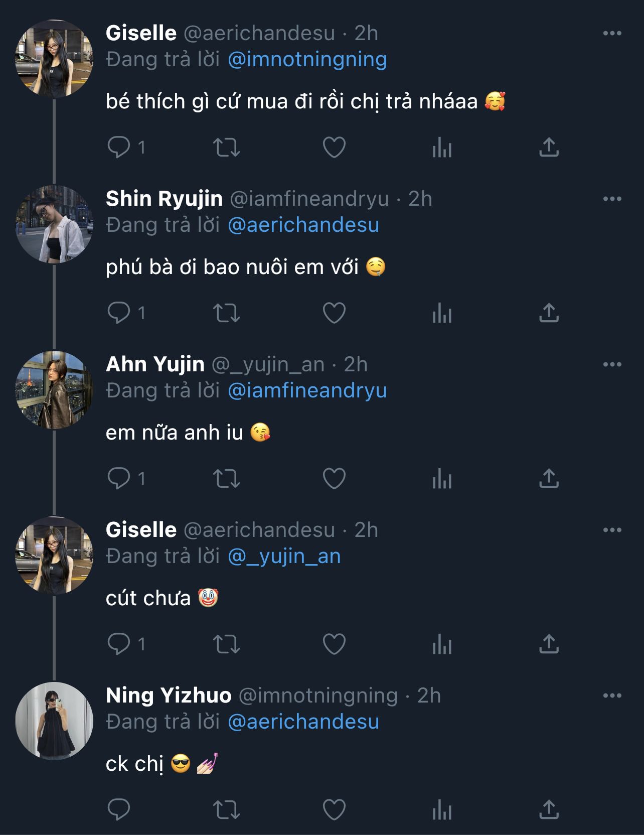Reply to Ning Yizhuo's "ck chị" tweet
This screenshot has width=644, height=835.
click(119, 809)
